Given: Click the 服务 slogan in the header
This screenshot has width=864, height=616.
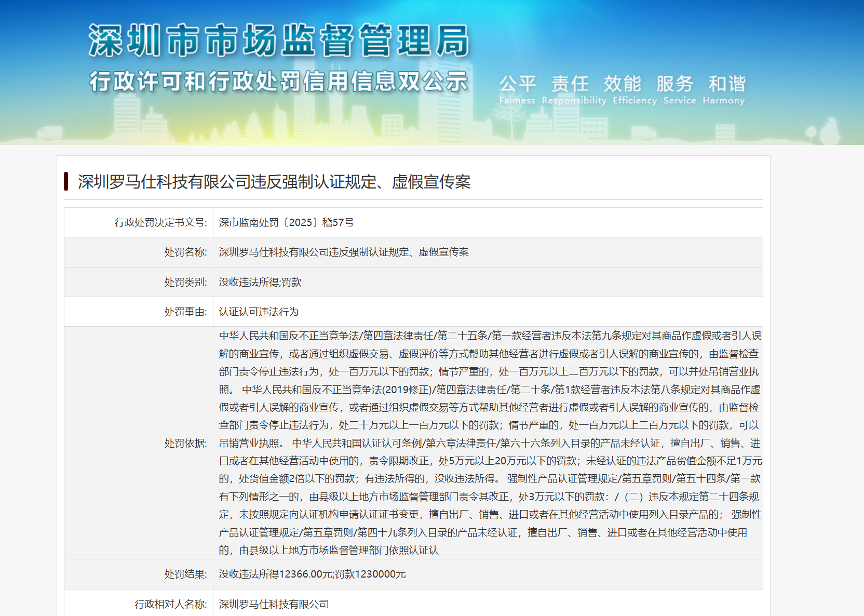Looking at the screenshot, I should [675, 84].
